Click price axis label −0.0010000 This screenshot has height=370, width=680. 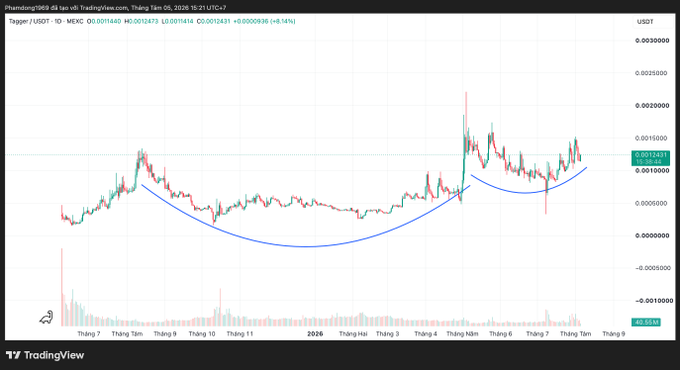click(654, 301)
